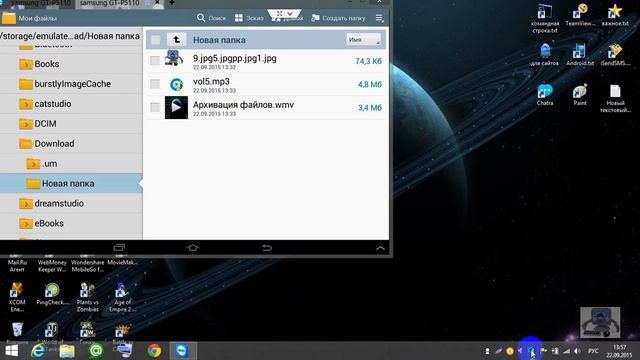Open the Новый текстовый document icon
Screen dimensions: 640x360
615,98
